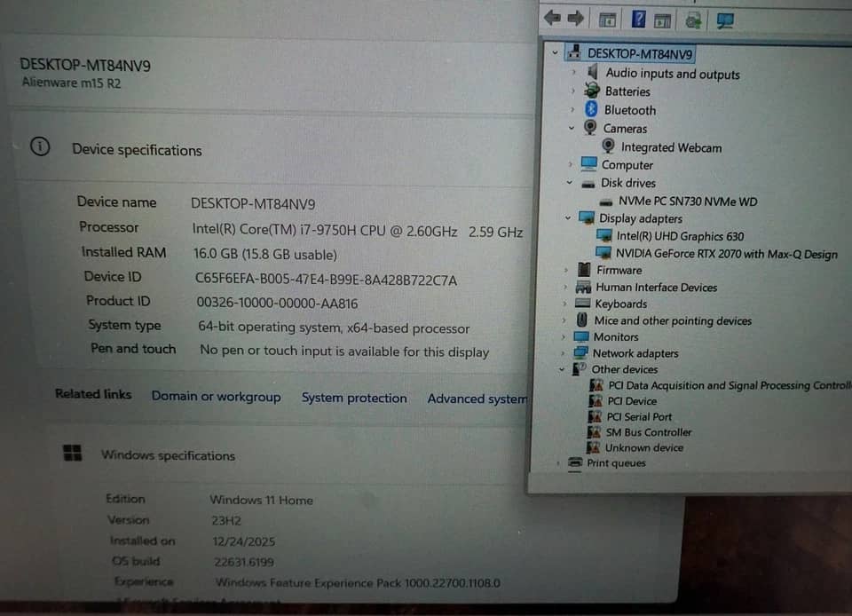Viewport: 852px width, 616px height.
Task: Click the System type value 64-bit operating system
Action: click(334, 328)
